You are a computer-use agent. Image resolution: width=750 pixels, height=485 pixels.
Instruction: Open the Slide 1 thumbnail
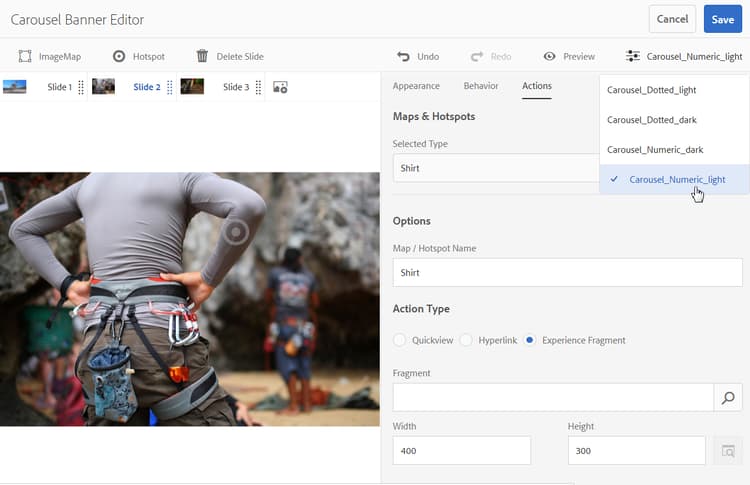[15, 87]
